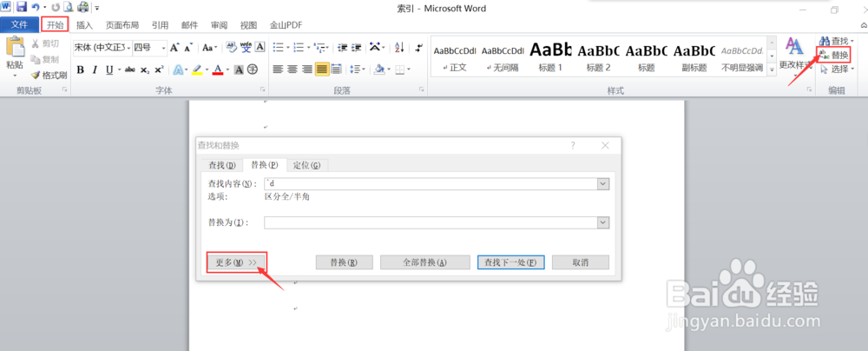Click the Shading paint bucket color button
868x351 pixels.
[x=378, y=70]
